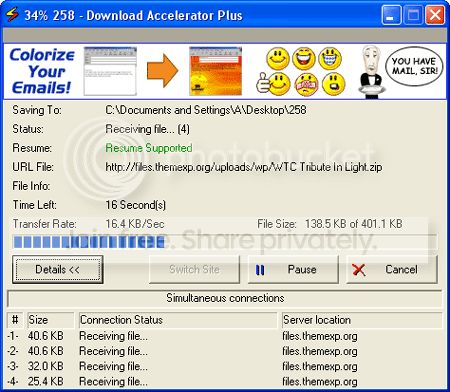The height and width of the screenshot is (392, 450).
Task: Click the surprised open-mouth smiley
Action: pos(333,84)
